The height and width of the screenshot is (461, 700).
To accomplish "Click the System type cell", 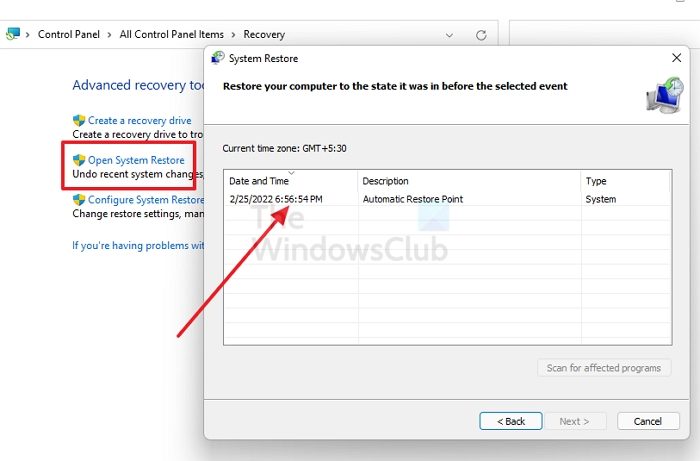I will (600, 199).
